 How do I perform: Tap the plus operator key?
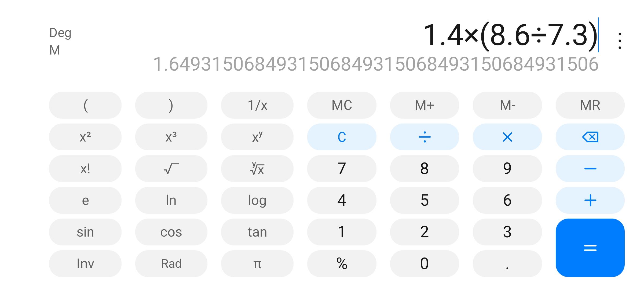590,200
